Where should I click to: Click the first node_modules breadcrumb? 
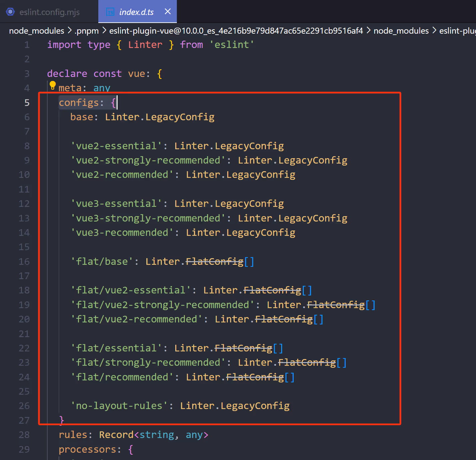[37, 31]
